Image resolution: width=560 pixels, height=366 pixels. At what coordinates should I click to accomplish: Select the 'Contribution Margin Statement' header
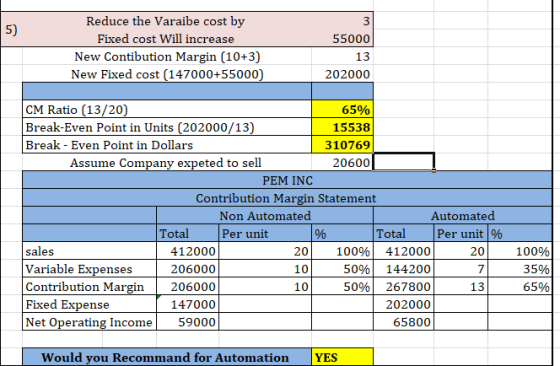click(x=287, y=198)
